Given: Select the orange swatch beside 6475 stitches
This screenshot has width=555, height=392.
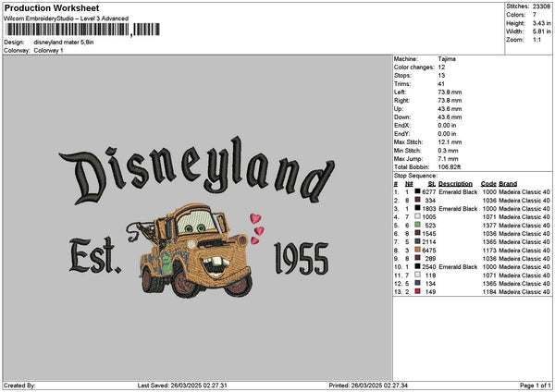Looking at the screenshot, I should (x=418, y=250).
